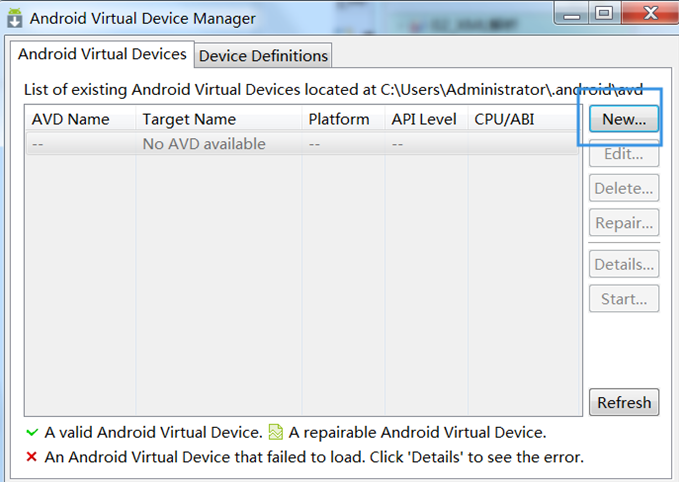Click the Delete... button

point(624,188)
